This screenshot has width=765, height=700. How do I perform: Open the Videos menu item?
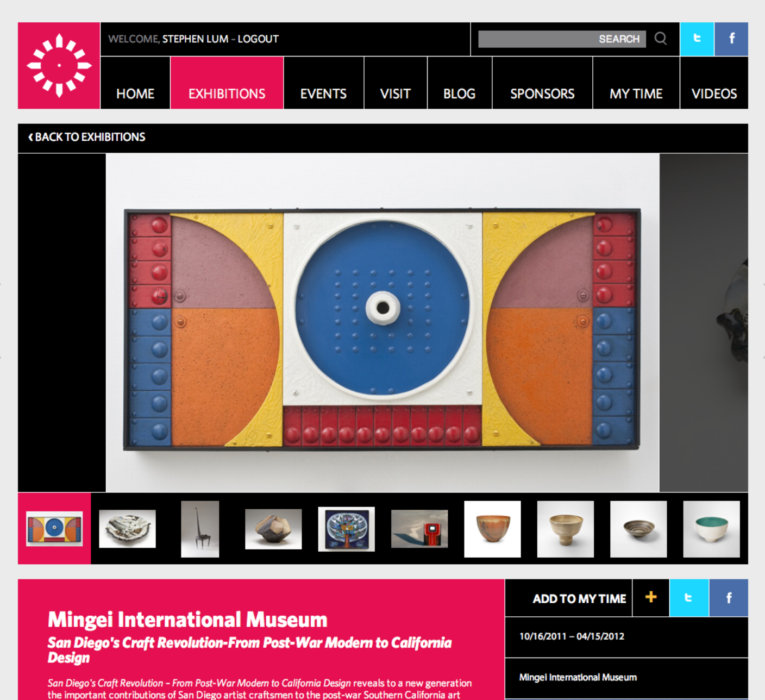point(714,83)
